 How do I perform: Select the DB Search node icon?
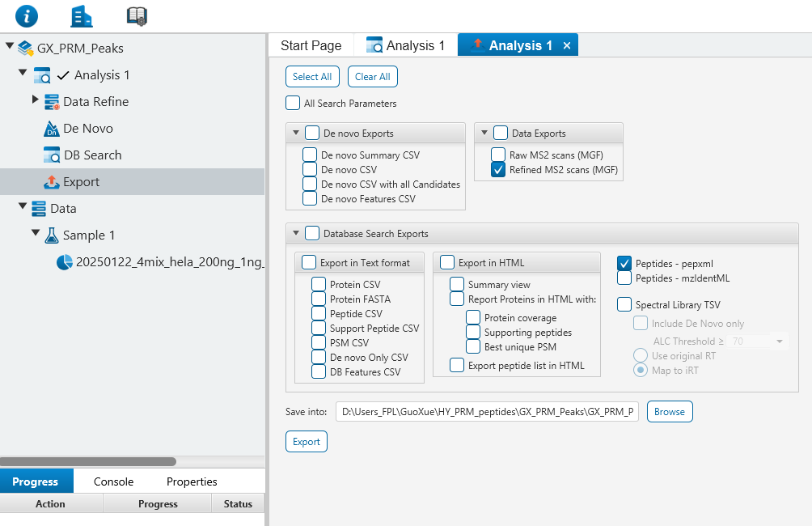point(52,155)
